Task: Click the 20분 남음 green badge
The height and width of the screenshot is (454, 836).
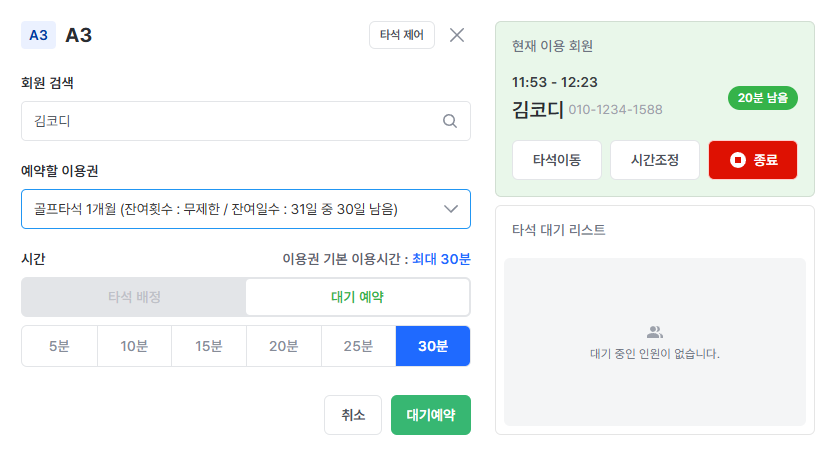Action: click(x=762, y=98)
